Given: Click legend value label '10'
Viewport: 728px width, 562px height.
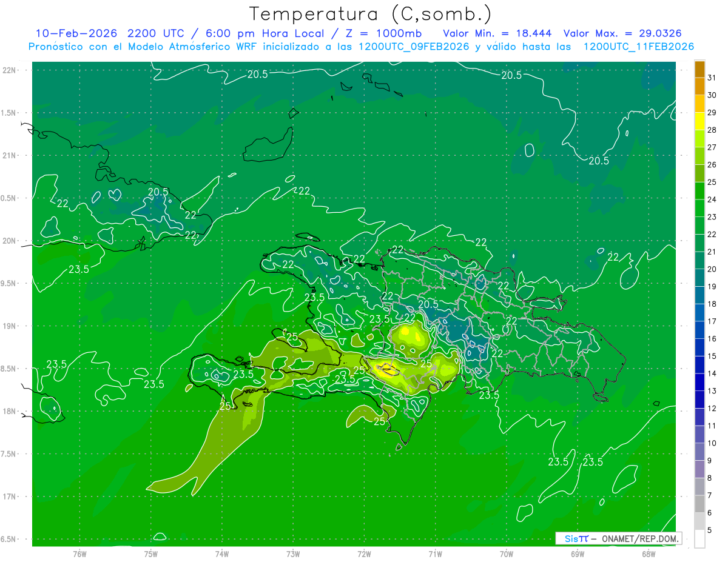Looking at the screenshot, I should (x=712, y=443).
